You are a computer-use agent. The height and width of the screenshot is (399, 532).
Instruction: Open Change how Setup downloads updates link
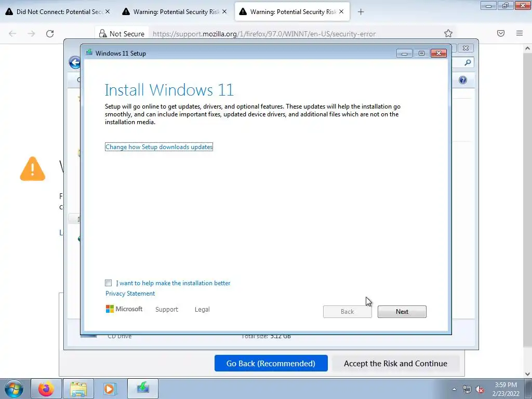[x=159, y=147]
